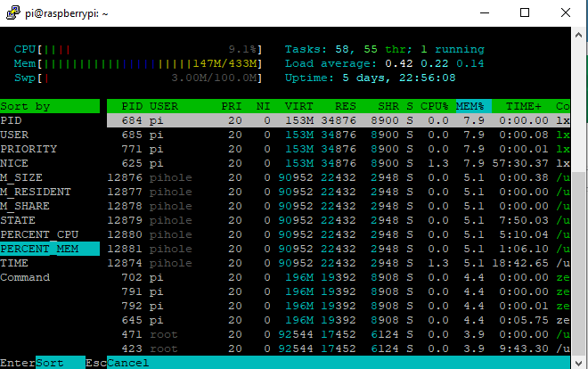Select PRIORITY sort option

29,149
